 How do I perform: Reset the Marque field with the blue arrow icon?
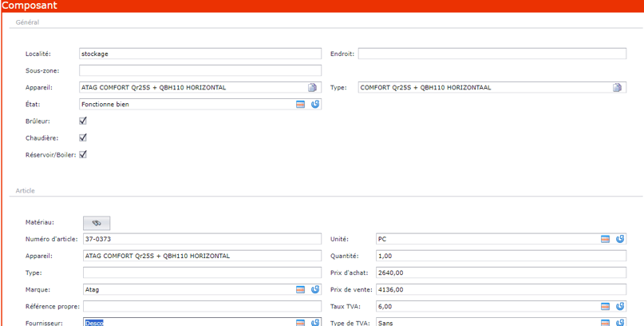click(315, 289)
